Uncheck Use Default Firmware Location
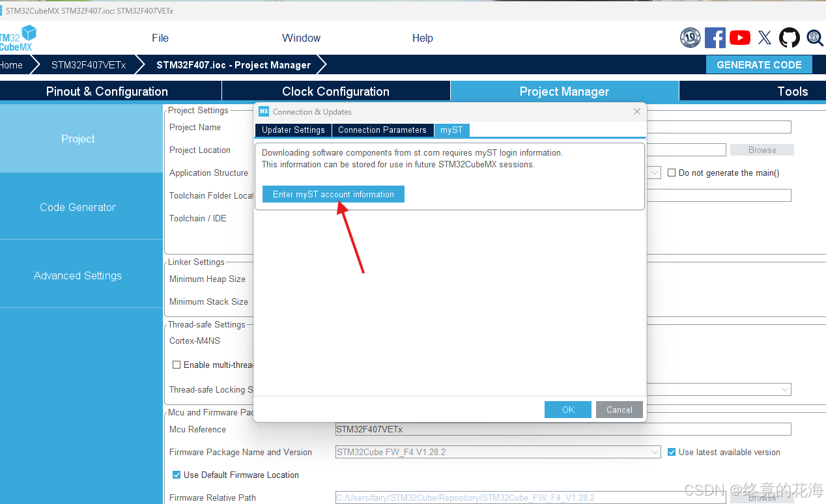 point(176,475)
